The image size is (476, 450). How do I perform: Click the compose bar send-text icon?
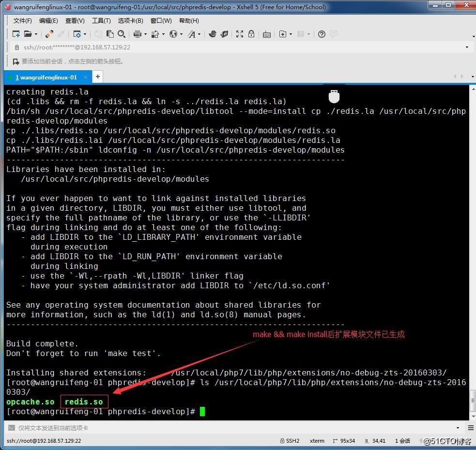pos(12,428)
